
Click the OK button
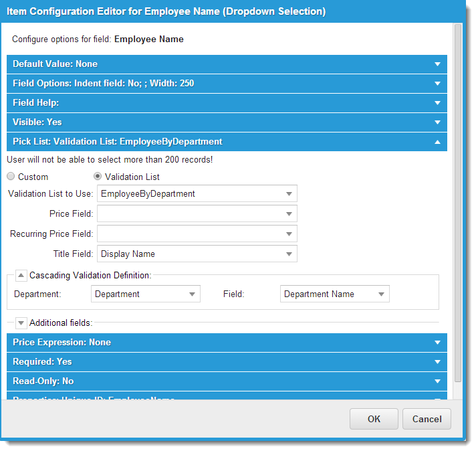(374, 419)
